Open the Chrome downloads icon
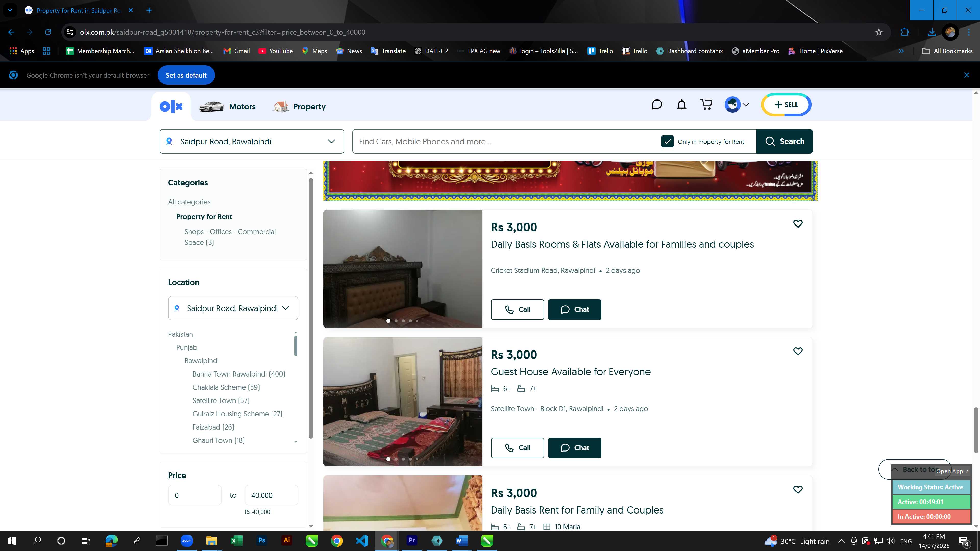The image size is (980, 551). click(x=931, y=32)
